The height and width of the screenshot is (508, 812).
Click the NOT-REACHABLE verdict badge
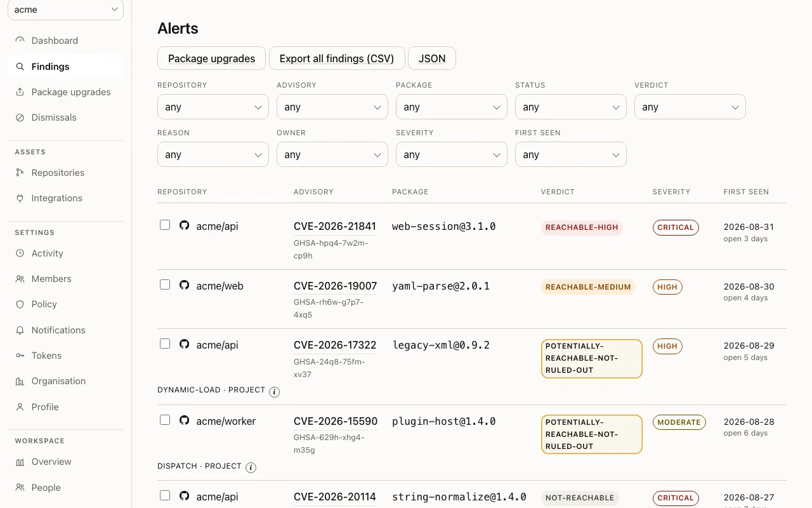tap(580, 498)
